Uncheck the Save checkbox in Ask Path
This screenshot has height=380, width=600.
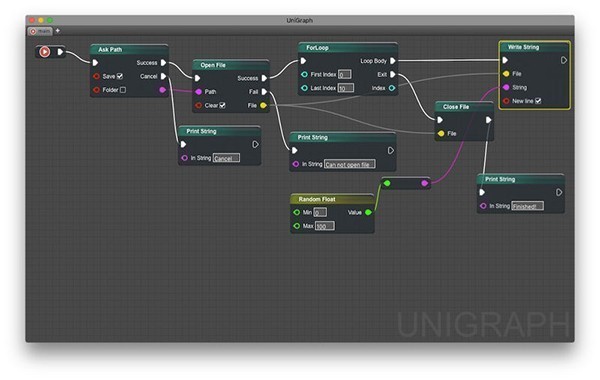click(120, 76)
